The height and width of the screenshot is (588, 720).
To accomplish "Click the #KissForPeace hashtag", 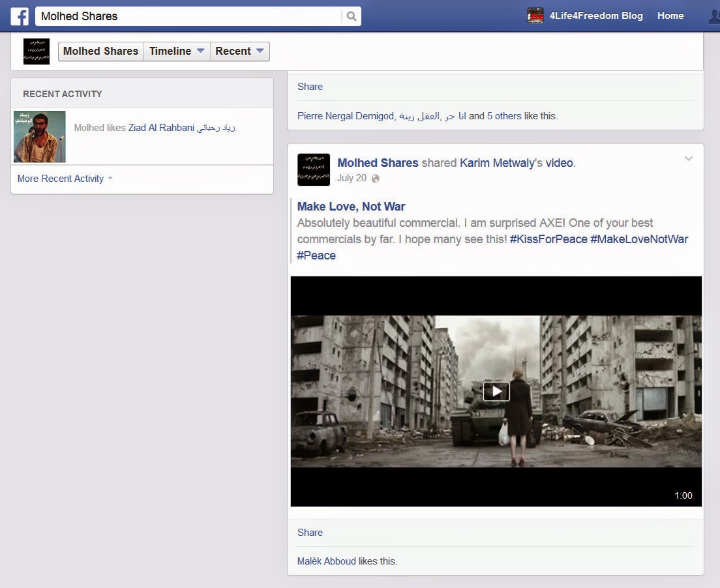I will (x=548, y=239).
